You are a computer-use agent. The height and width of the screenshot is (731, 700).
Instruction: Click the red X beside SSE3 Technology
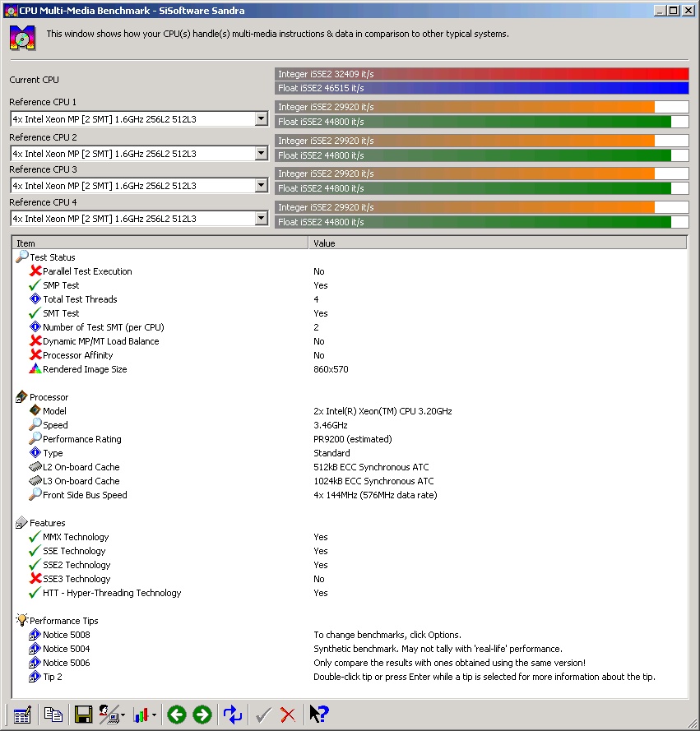pos(35,579)
